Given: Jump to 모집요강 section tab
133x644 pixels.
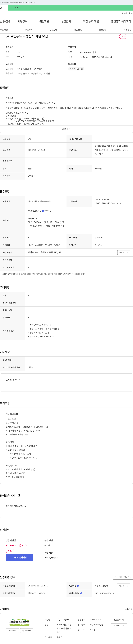Looking at the screenshot, I should tap(4, 30).
